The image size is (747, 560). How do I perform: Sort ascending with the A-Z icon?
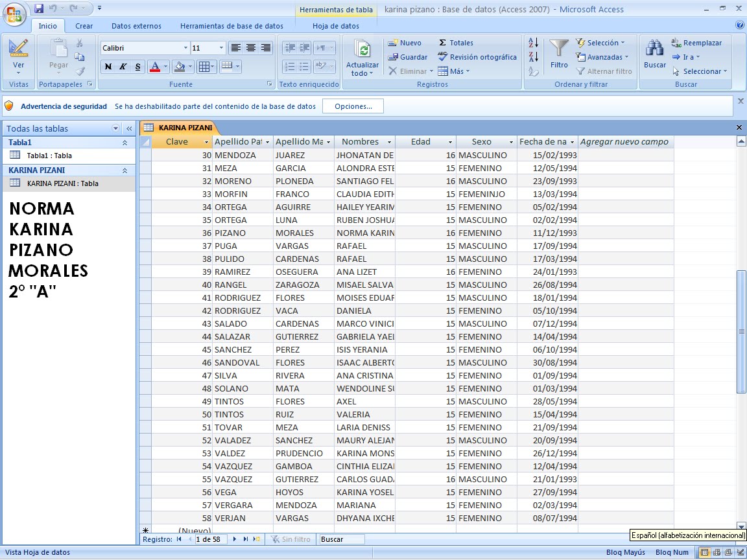(533, 43)
